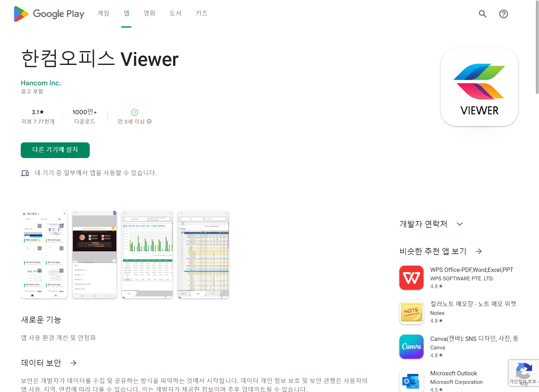Open the dense spreadsheet table screenshot
Image resolution: width=539 pixels, height=392 pixels.
(x=203, y=255)
